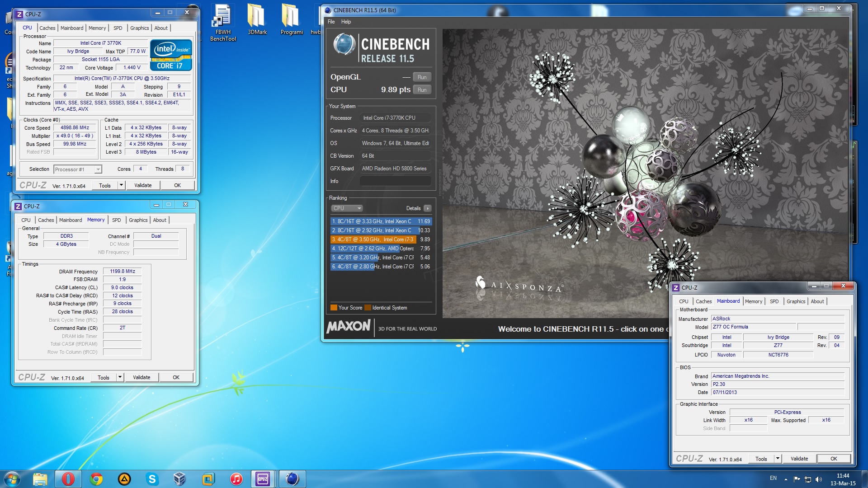Open the Tools dropdown arrow in Mainboard CPU-Z window

(778, 459)
